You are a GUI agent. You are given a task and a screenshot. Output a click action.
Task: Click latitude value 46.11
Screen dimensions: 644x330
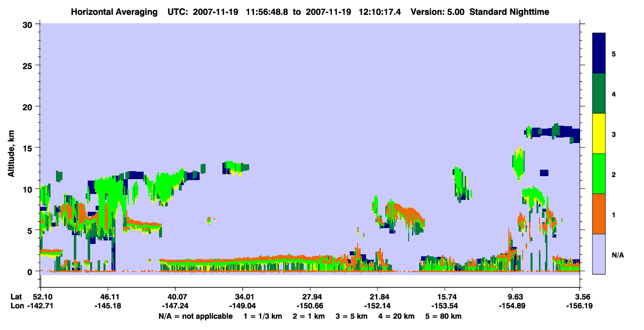click(108, 297)
